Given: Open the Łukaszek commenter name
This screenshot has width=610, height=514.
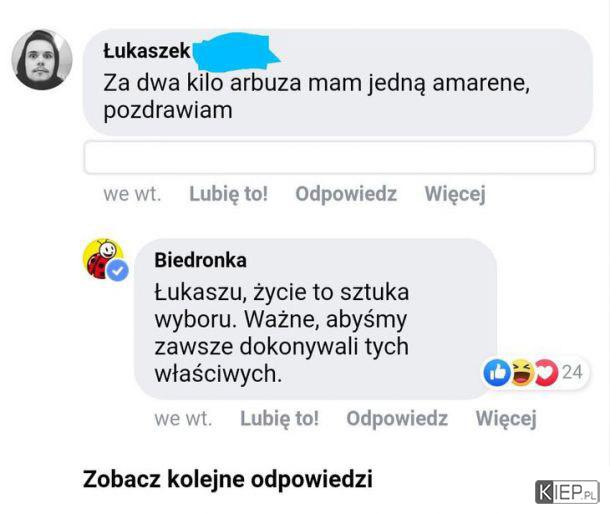Looking at the screenshot, I should click(147, 51).
